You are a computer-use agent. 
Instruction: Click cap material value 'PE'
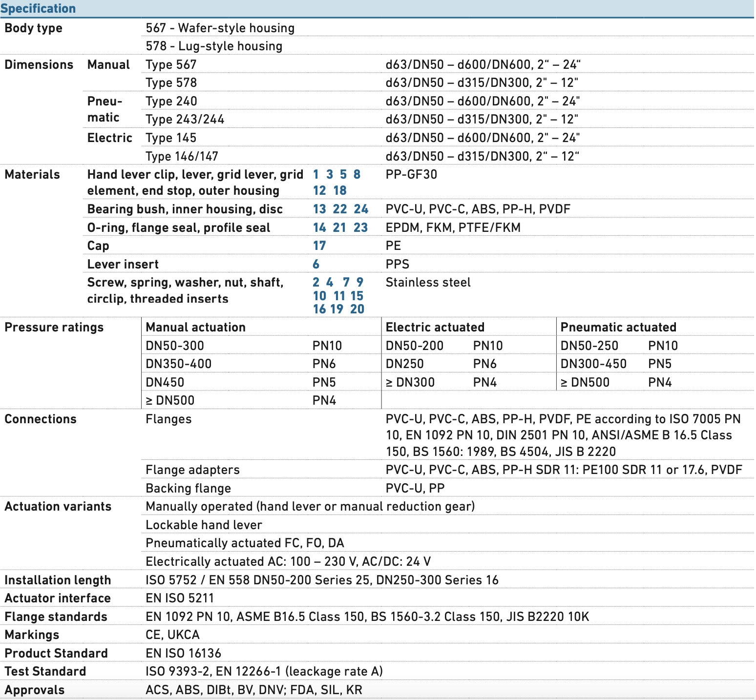393,246
